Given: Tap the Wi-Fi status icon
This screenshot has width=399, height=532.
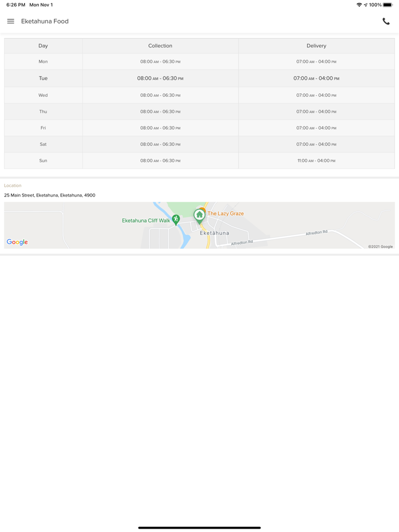Looking at the screenshot, I should pos(359,5).
